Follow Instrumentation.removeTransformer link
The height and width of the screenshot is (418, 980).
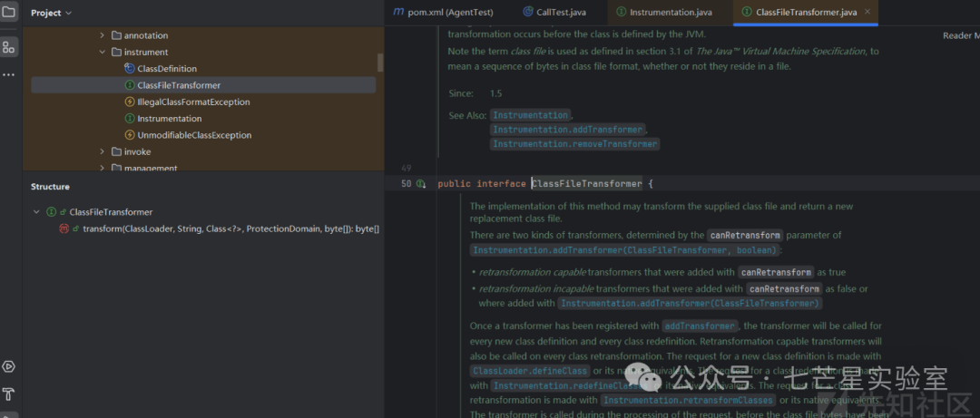coord(574,143)
